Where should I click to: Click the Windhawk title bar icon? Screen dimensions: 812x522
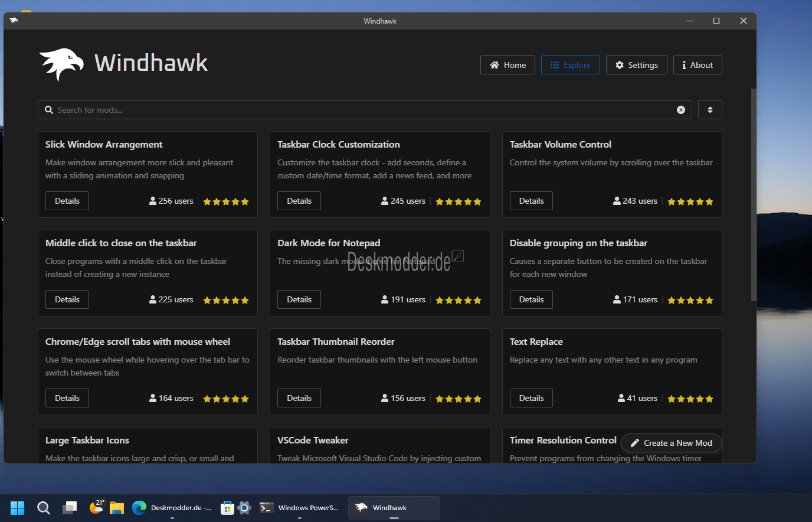pyautogui.click(x=14, y=21)
